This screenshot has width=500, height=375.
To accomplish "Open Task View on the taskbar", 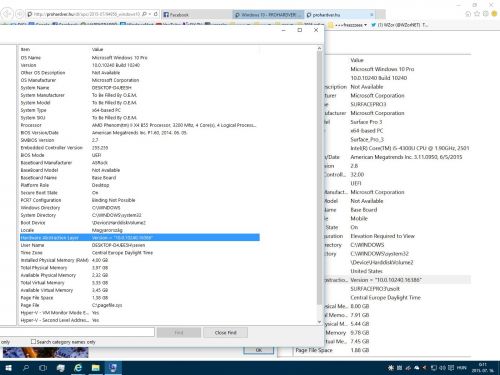I will click(43, 368).
